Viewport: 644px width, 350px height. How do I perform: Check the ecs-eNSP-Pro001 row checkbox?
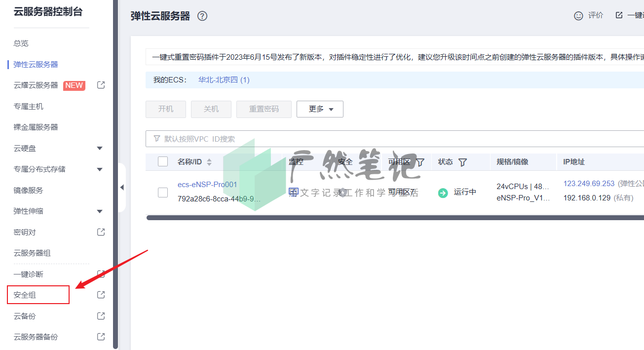coord(163,193)
